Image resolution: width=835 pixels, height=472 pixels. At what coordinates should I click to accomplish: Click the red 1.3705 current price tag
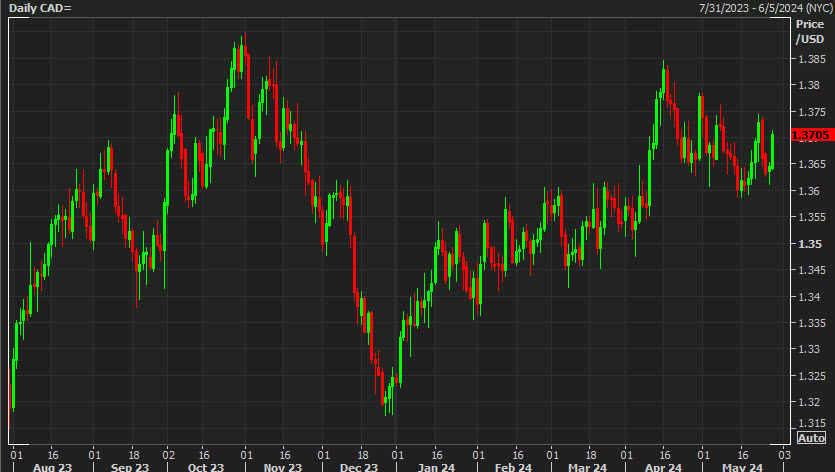(x=812, y=135)
